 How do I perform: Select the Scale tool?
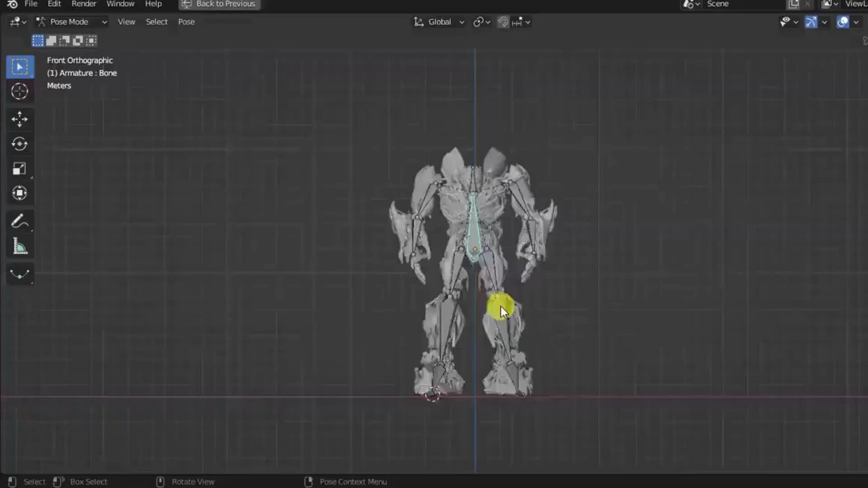coord(19,169)
